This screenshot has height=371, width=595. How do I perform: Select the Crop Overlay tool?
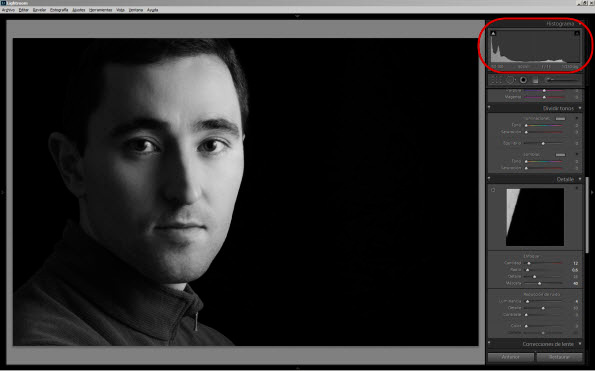tap(496, 80)
